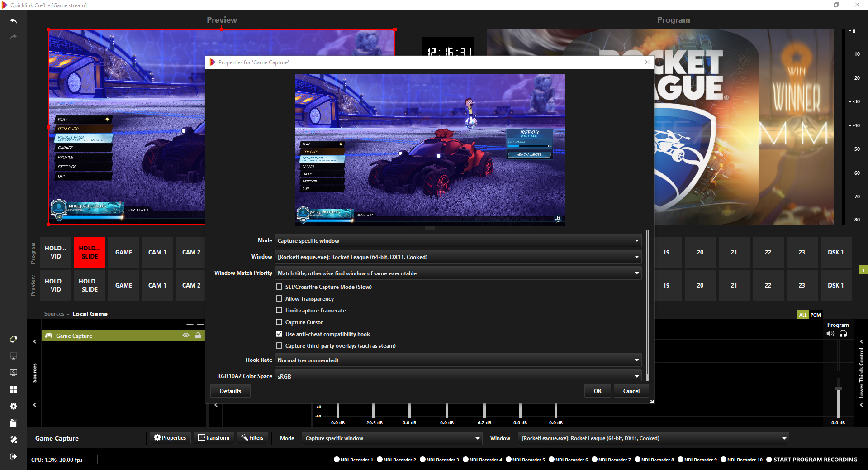The image size is (868, 470).
Task: Open the plain monitor icon in the sidebar
Action: click(x=14, y=356)
